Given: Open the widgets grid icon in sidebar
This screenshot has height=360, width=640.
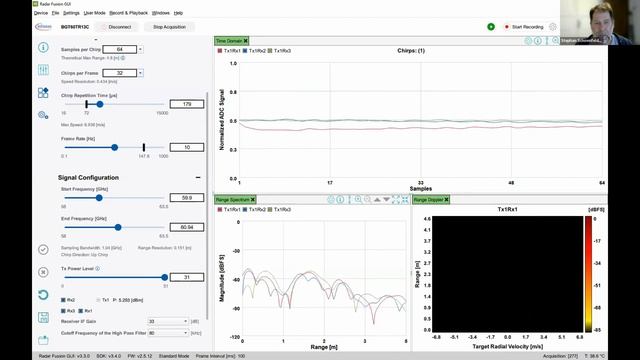Looking at the screenshot, I should tap(43, 93).
